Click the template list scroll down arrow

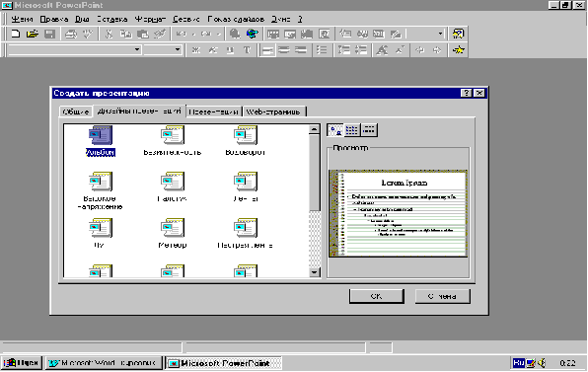tap(315, 272)
